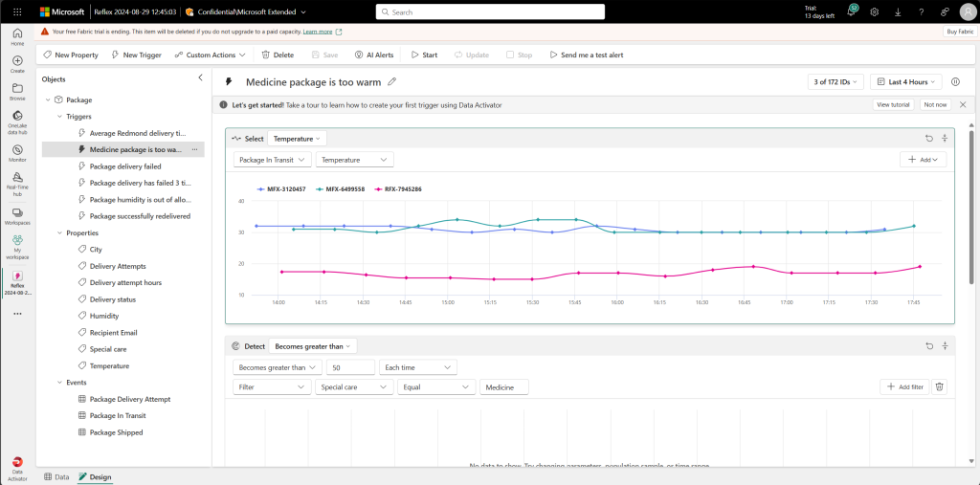
Task: Click the threshold value field showing 50
Action: click(350, 367)
